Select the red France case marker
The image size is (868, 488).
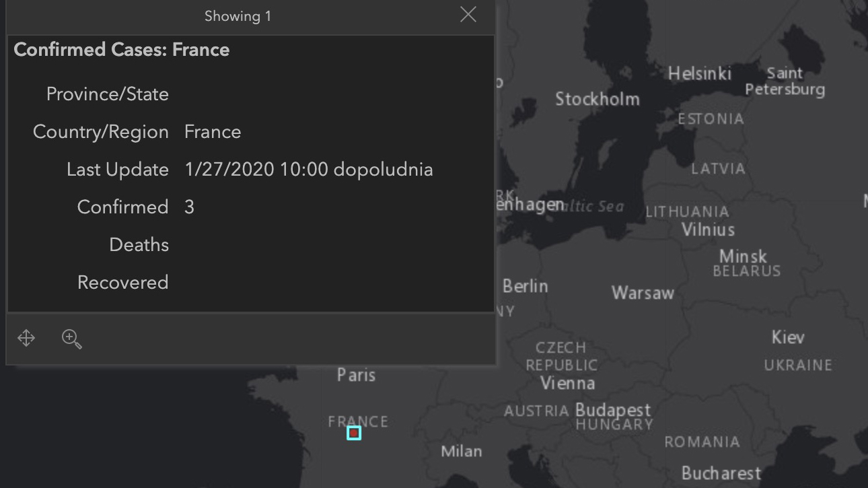tap(354, 433)
